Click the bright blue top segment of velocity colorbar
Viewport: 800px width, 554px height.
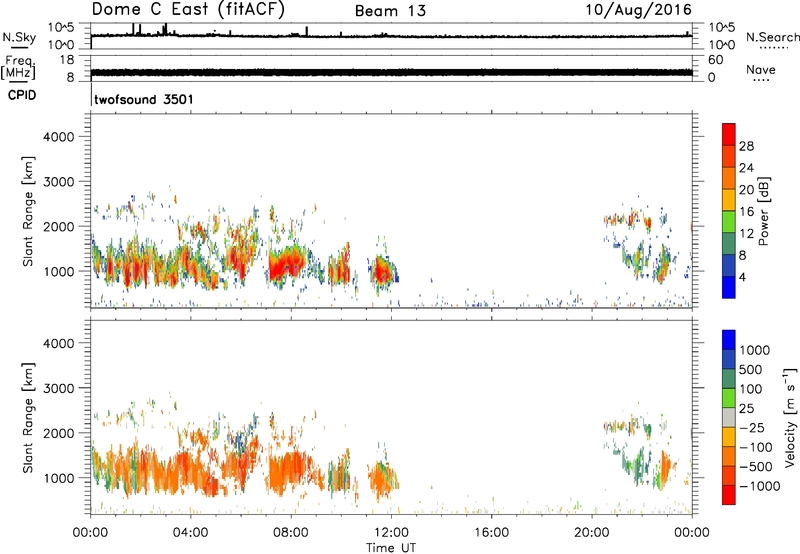(729, 340)
